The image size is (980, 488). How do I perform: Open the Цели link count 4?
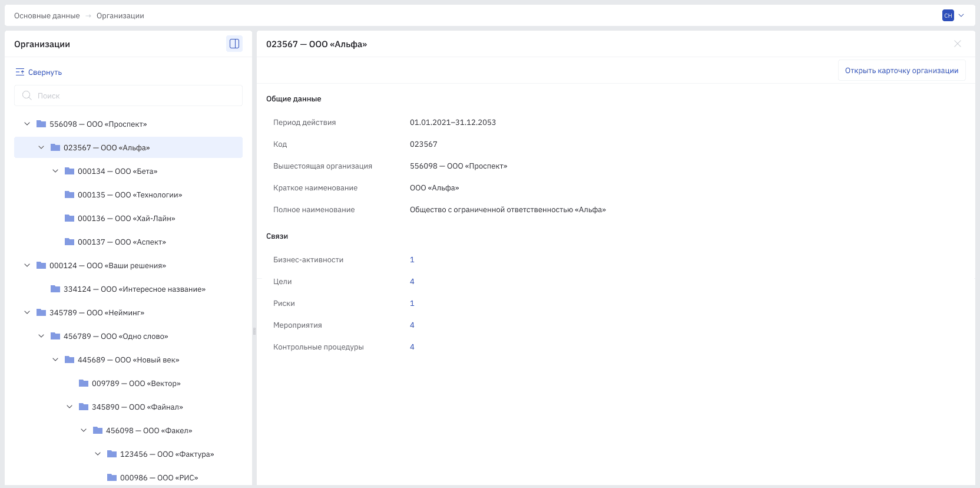(x=412, y=282)
